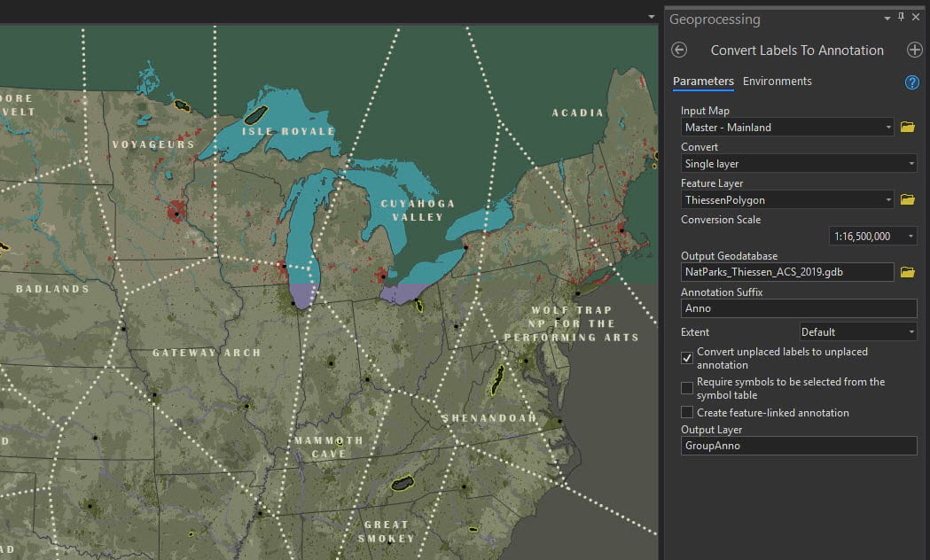930x560 pixels.
Task: Open the Feature Layer ThiessenPolygon dropdown
Action: tap(787, 199)
